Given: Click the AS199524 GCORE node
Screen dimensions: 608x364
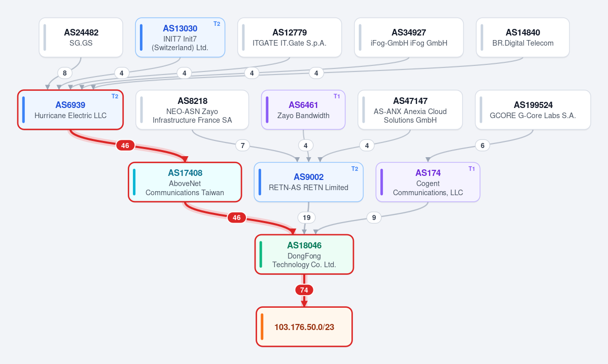Looking at the screenshot, I should tap(533, 110).
